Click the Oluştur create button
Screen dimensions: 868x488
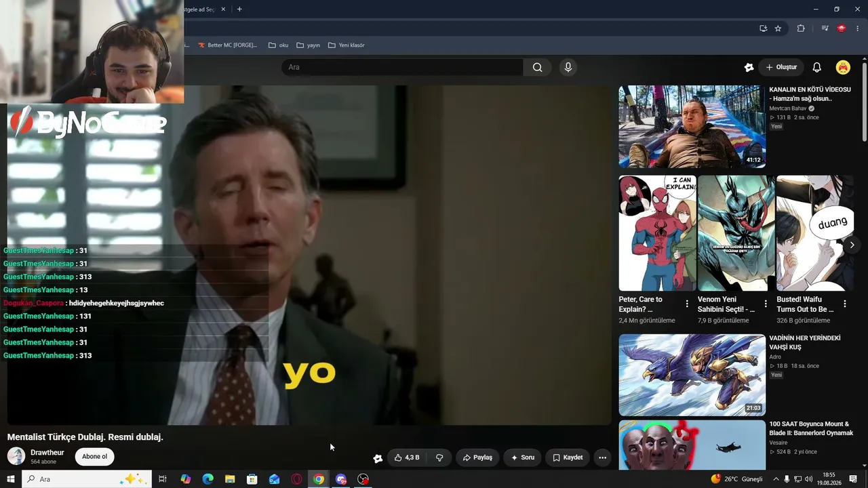pos(781,67)
